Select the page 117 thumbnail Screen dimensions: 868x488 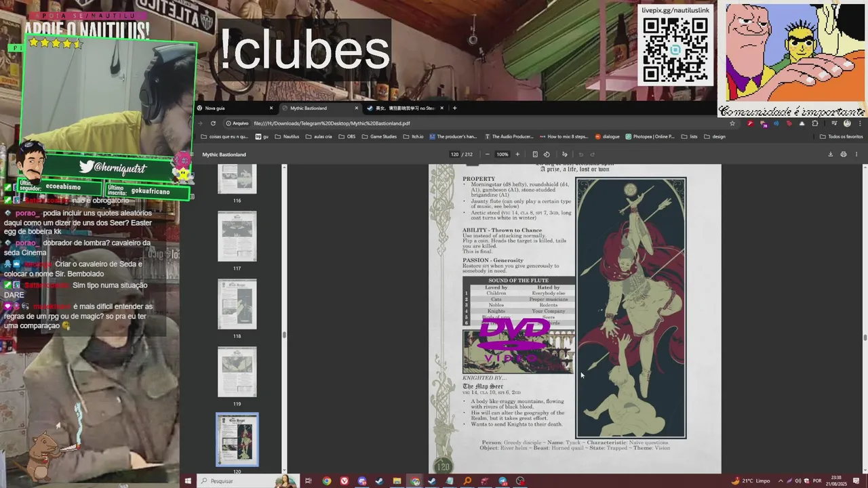click(x=237, y=236)
